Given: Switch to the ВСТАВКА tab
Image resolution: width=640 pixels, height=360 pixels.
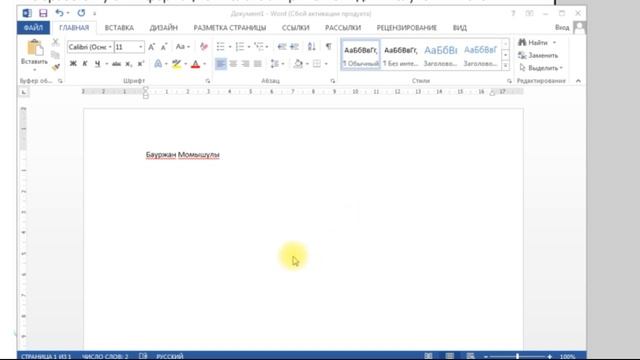Looking at the screenshot, I should 119,28.
